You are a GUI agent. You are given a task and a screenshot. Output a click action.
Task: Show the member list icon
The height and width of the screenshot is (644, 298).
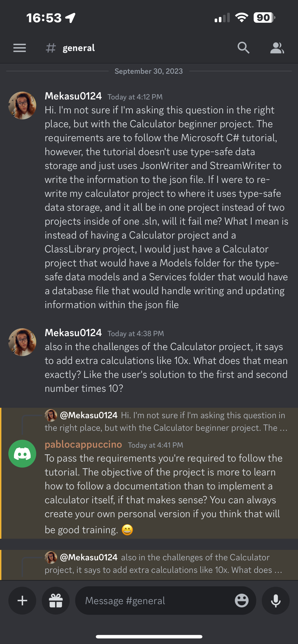coord(277,48)
